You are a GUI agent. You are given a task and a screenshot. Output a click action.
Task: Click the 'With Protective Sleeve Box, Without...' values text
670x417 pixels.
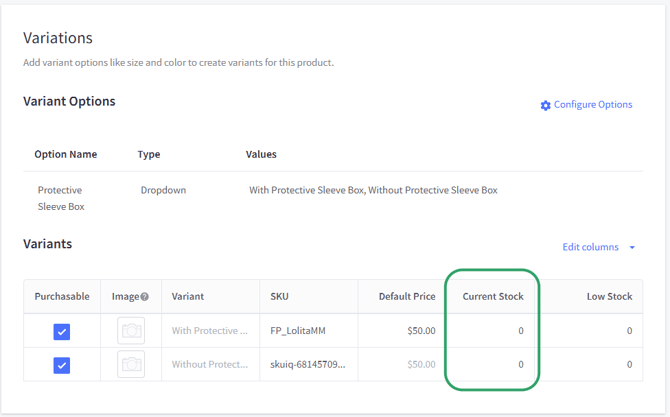pos(373,190)
